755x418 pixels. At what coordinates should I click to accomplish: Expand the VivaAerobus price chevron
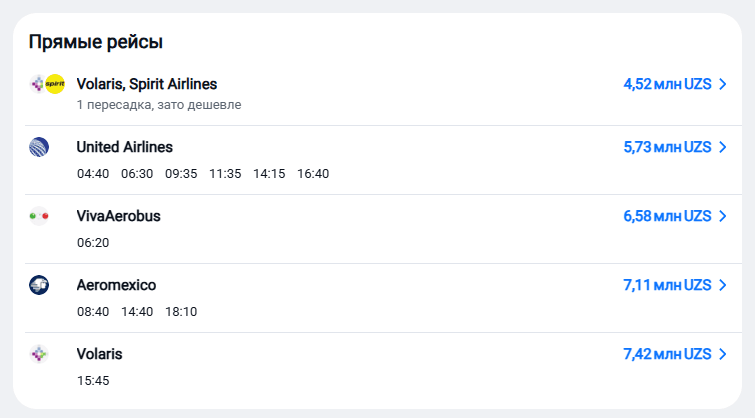pos(722,216)
